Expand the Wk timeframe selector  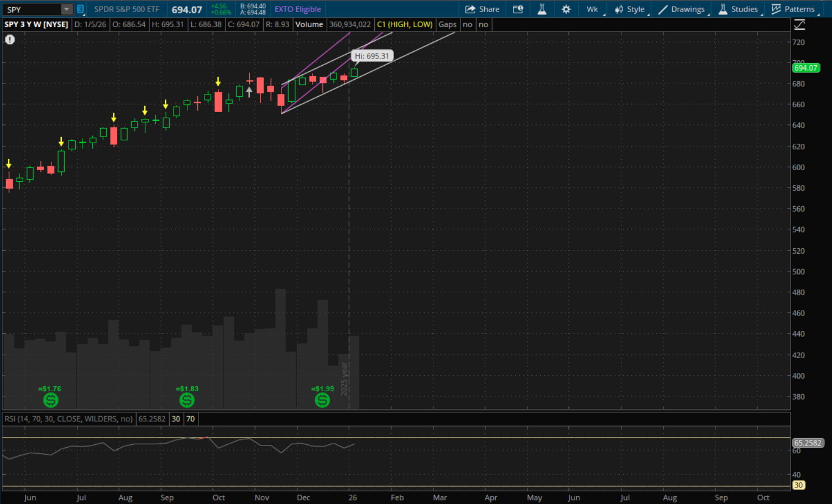pos(592,9)
